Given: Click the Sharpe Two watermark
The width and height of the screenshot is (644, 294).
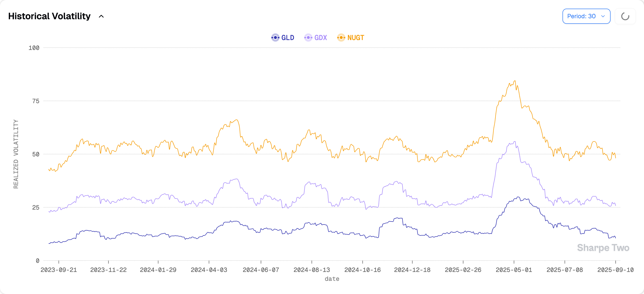Looking at the screenshot, I should (603, 248).
